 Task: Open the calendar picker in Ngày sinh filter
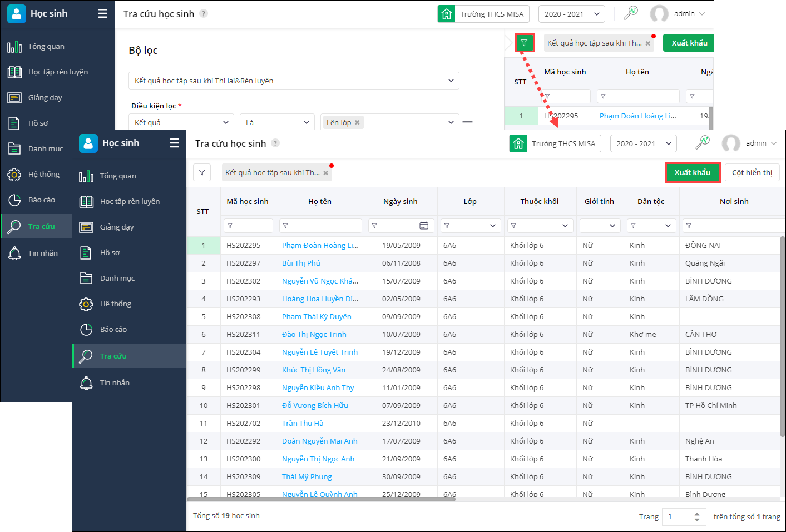(424, 226)
